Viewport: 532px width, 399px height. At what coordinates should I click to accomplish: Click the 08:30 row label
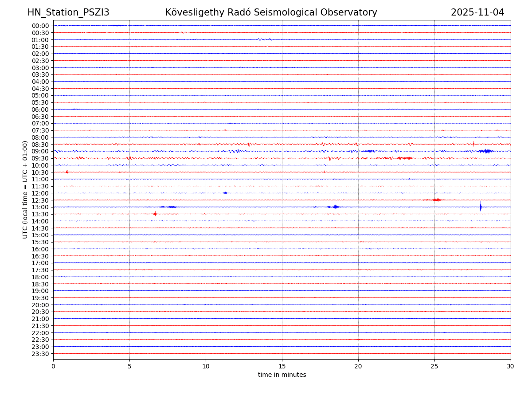pos(40,145)
